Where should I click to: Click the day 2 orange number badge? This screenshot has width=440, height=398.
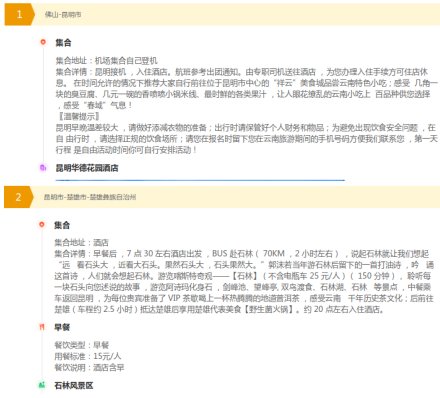[19, 197]
